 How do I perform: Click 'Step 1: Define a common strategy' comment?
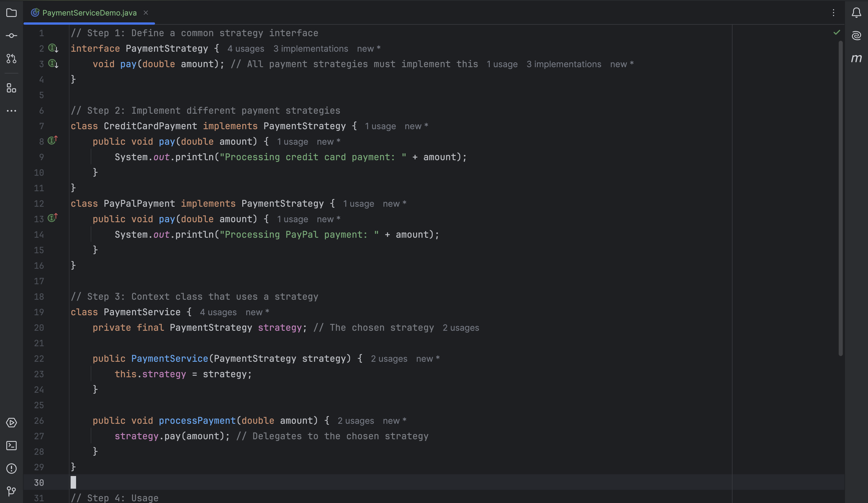(194, 33)
